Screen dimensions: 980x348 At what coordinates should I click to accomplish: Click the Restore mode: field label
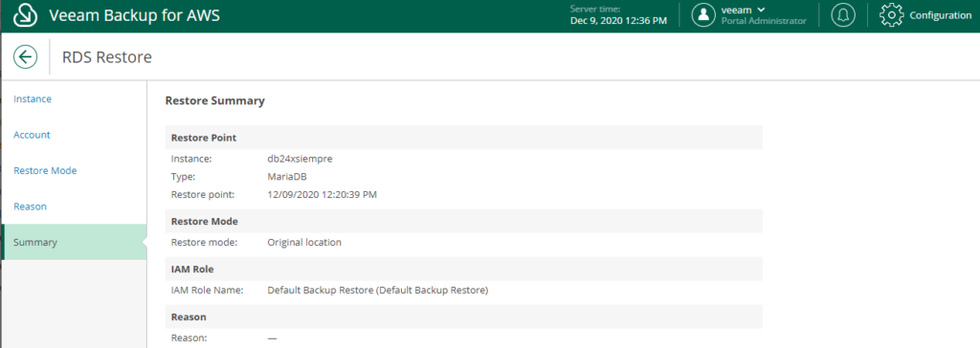pos(204,242)
